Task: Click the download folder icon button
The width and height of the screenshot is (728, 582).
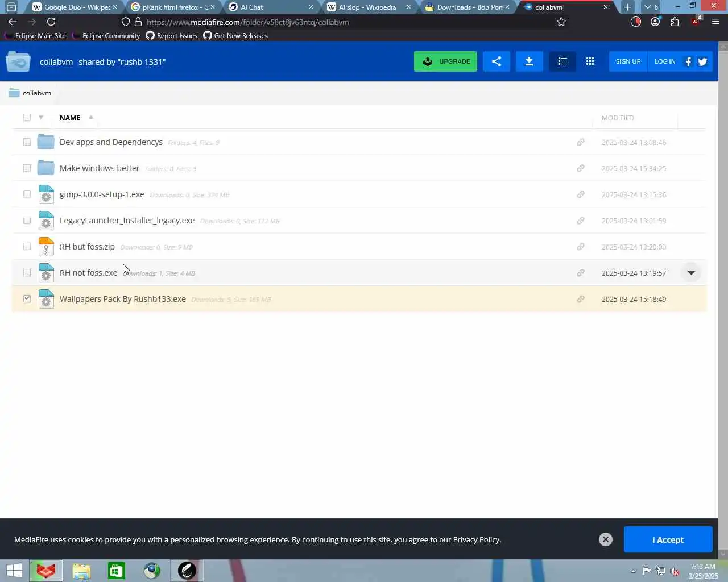Action: coord(529,61)
